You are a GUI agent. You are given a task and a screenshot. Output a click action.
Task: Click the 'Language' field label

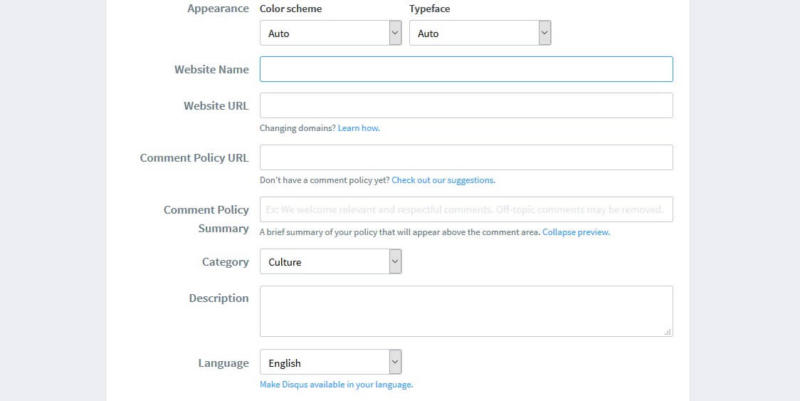222,363
